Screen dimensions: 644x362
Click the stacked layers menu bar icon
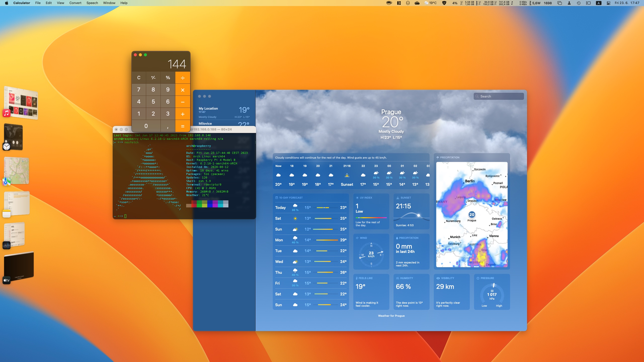pos(408,3)
